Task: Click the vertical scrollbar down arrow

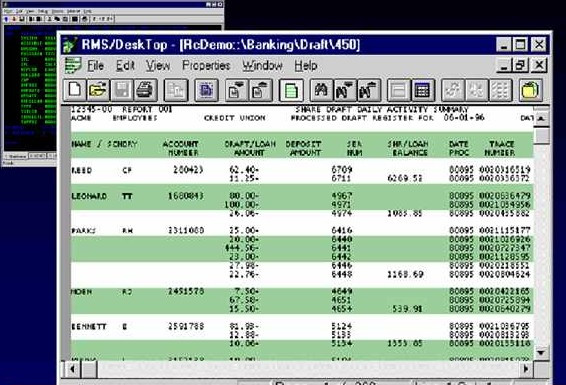Action: (x=541, y=352)
